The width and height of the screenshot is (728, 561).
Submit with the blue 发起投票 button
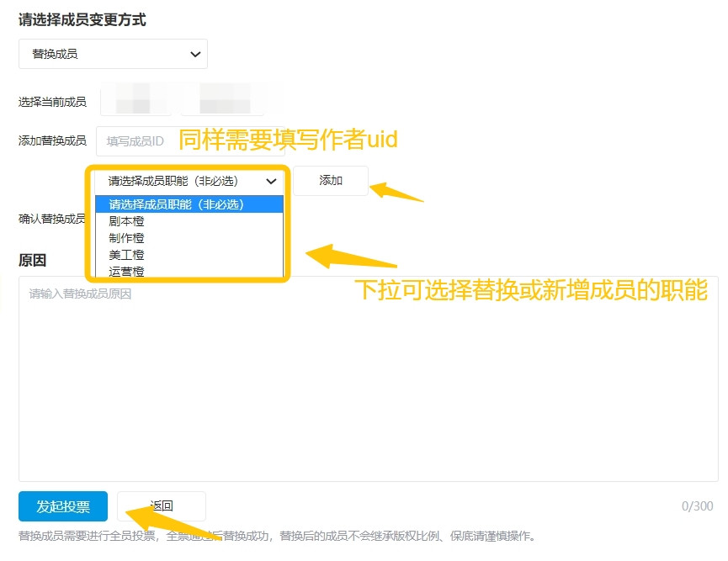(63, 506)
